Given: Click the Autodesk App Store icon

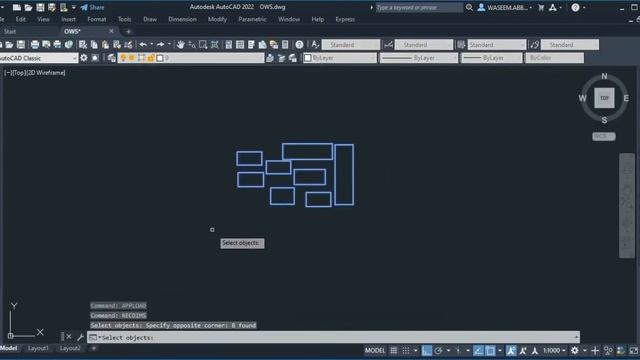Looking at the screenshot, I should click(x=553, y=7).
